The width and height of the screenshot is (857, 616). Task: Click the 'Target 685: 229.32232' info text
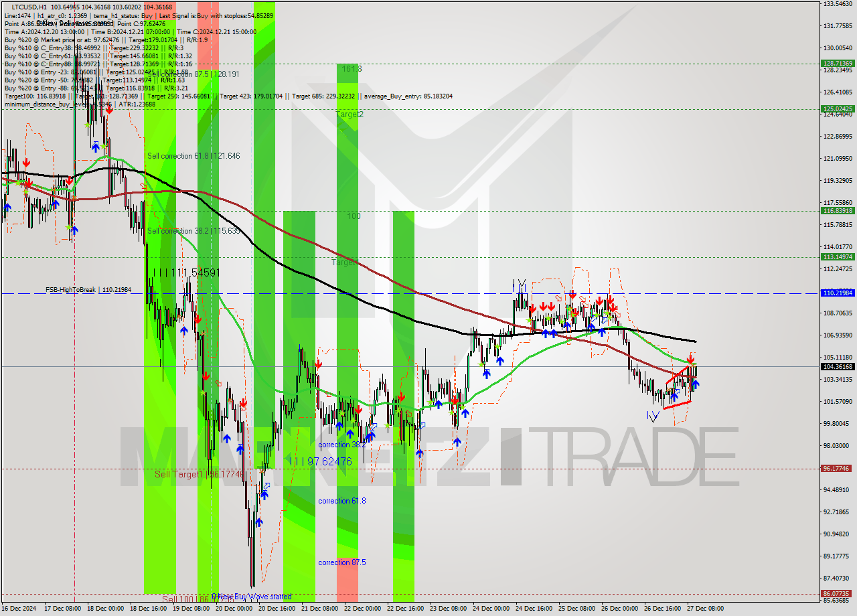coord(323,96)
